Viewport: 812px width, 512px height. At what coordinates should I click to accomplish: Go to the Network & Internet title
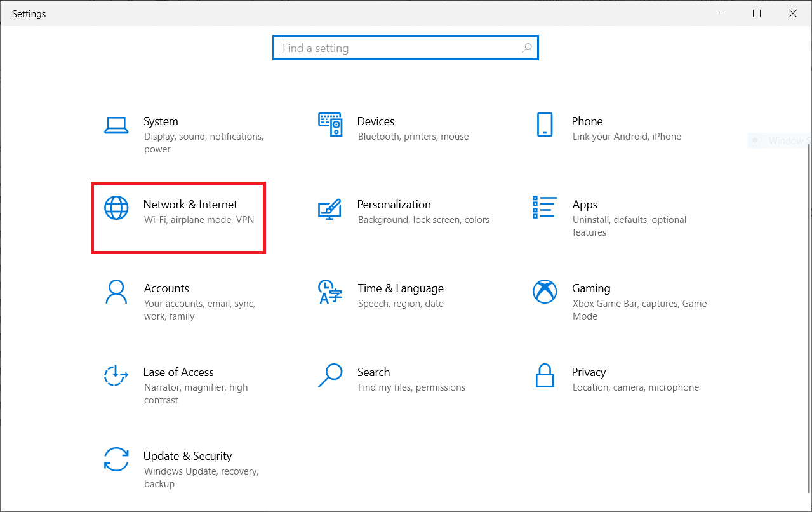click(190, 205)
